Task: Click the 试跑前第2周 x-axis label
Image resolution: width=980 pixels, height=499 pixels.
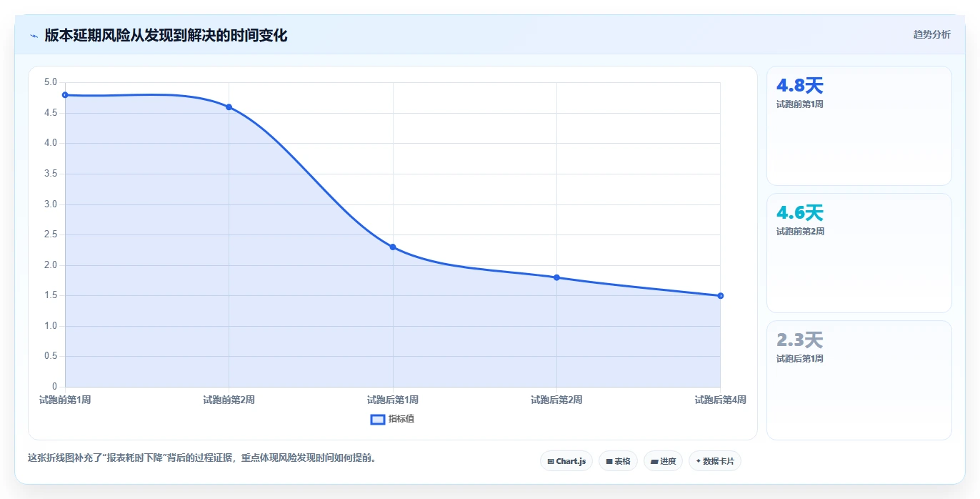Action: point(229,400)
